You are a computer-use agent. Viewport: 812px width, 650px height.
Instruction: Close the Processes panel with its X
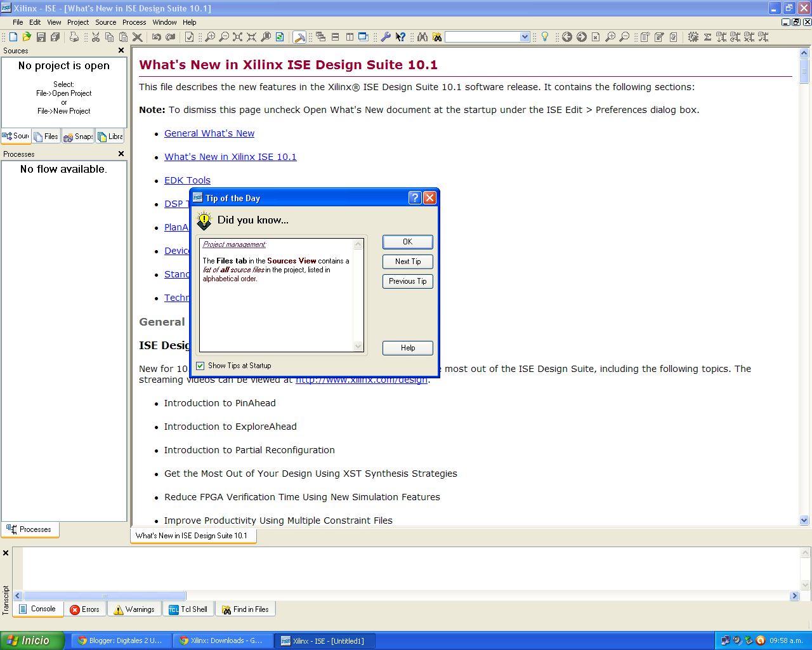coord(121,154)
